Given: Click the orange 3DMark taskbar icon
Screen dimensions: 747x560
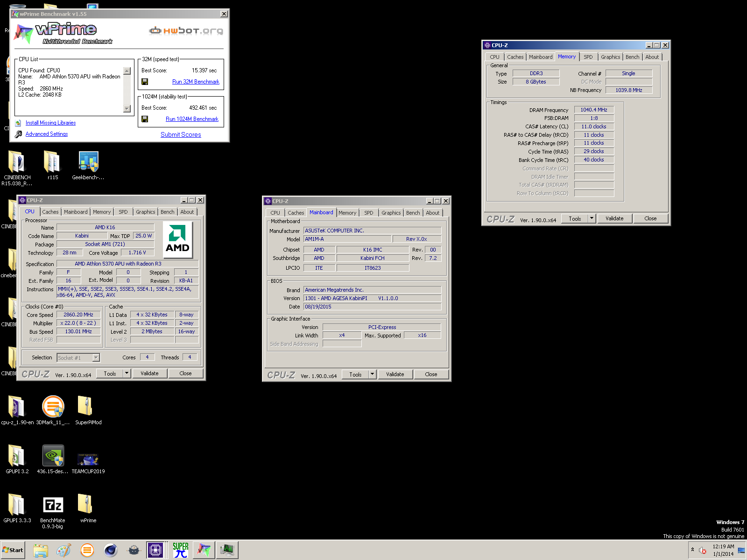Looking at the screenshot, I should pyautogui.click(x=87, y=550).
